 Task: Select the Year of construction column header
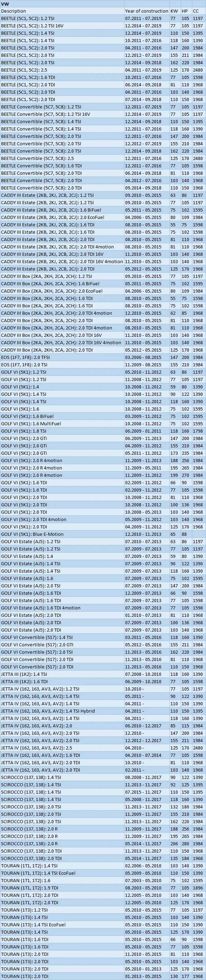(147, 11)
